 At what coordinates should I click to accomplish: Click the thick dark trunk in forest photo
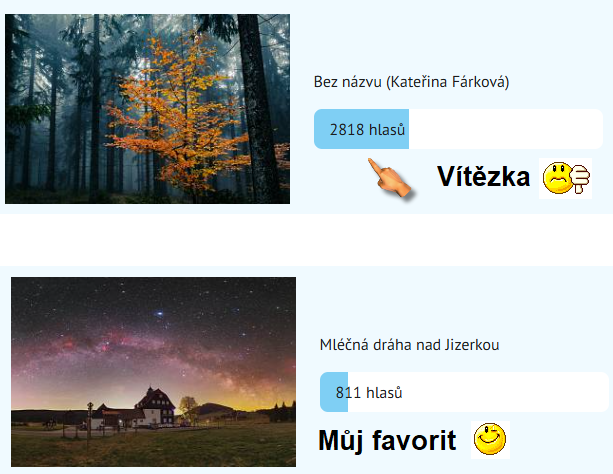pyautogui.click(x=256, y=108)
